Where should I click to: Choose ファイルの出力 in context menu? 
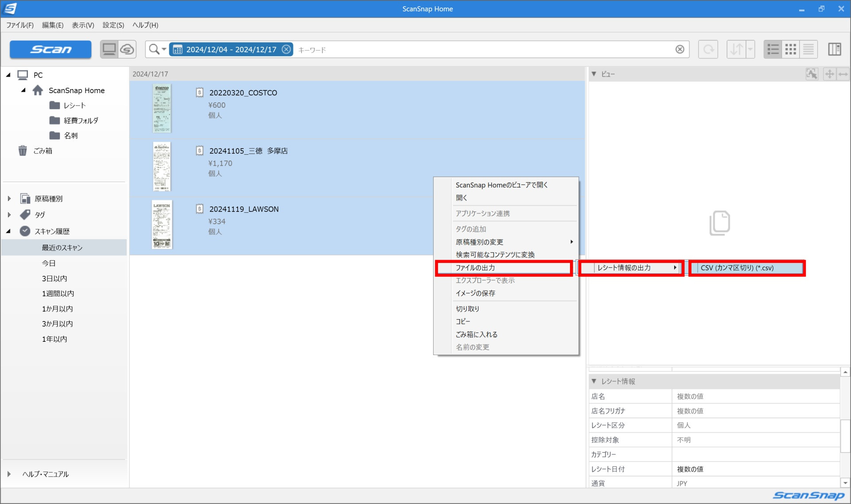[x=504, y=268]
